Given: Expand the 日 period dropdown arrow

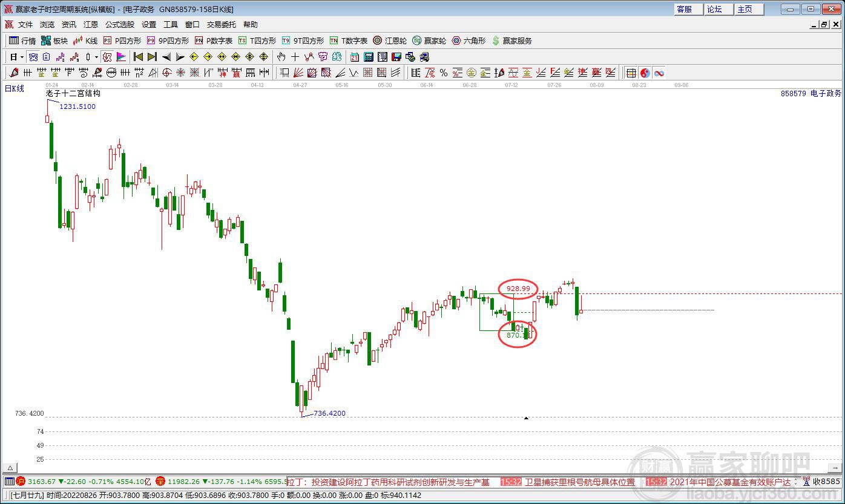Looking at the screenshot, I should pyautogui.click(x=22, y=57).
